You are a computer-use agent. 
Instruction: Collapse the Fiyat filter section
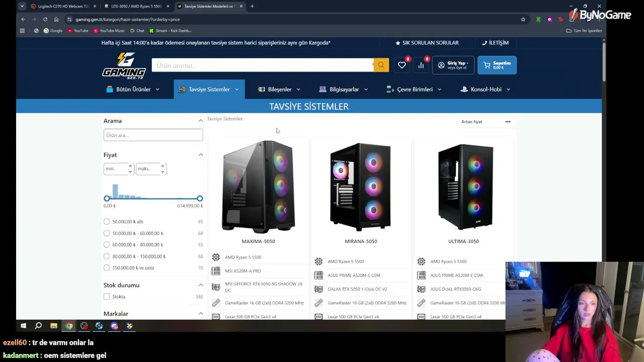[201, 155]
